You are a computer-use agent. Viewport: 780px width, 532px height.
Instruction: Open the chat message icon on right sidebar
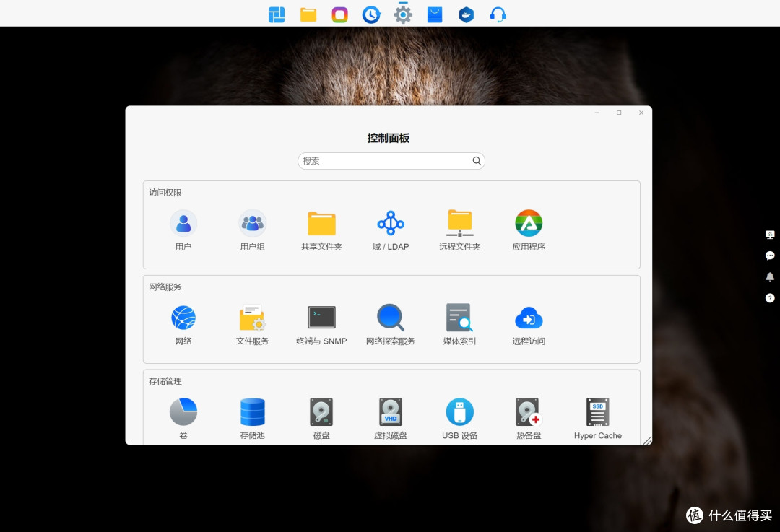click(770, 256)
